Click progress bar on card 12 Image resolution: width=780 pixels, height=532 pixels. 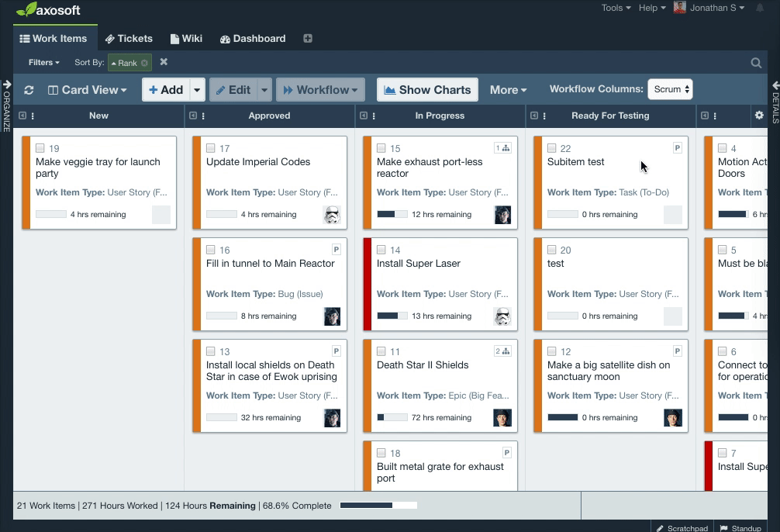click(x=563, y=417)
